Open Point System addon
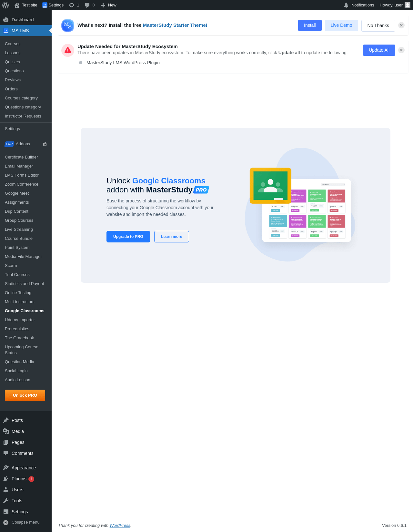The width and height of the screenshot is (413, 532). (17, 248)
